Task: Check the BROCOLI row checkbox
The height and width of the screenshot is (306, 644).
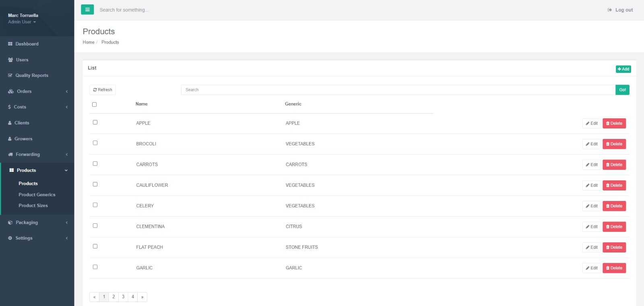Action: point(95,143)
